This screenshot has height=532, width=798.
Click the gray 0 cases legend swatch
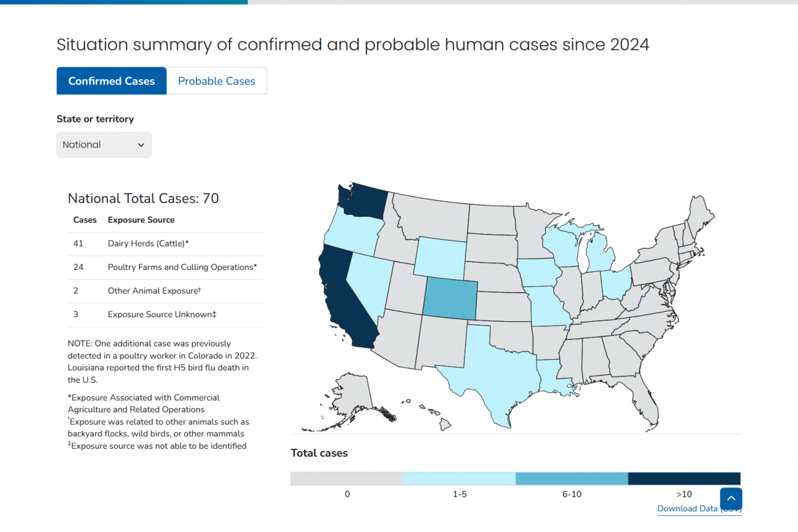click(347, 479)
